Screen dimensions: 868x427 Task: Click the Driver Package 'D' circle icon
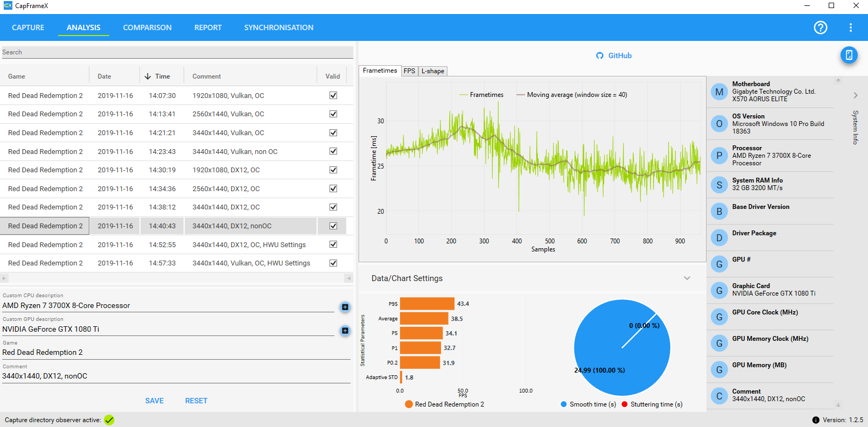[719, 238]
